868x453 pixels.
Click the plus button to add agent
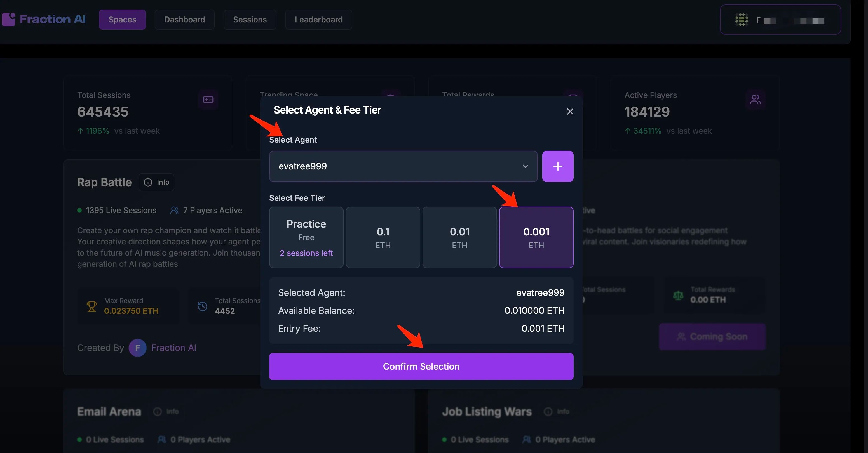point(558,166)
